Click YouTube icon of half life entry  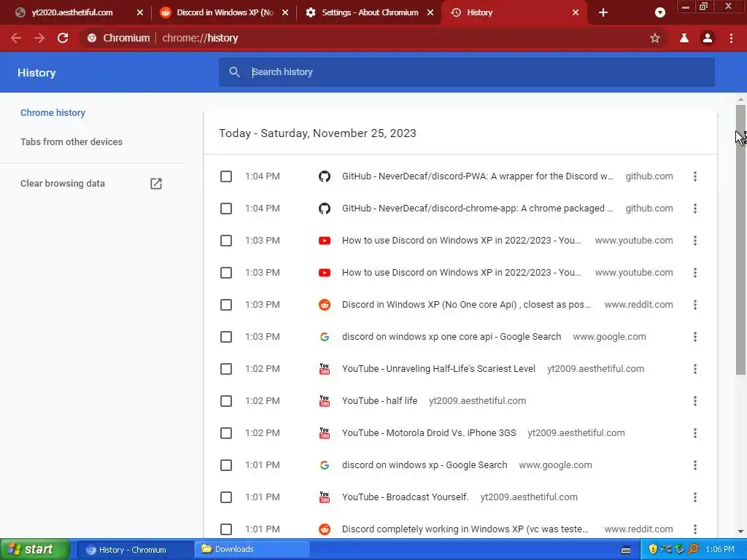click(x=325, y=401)
